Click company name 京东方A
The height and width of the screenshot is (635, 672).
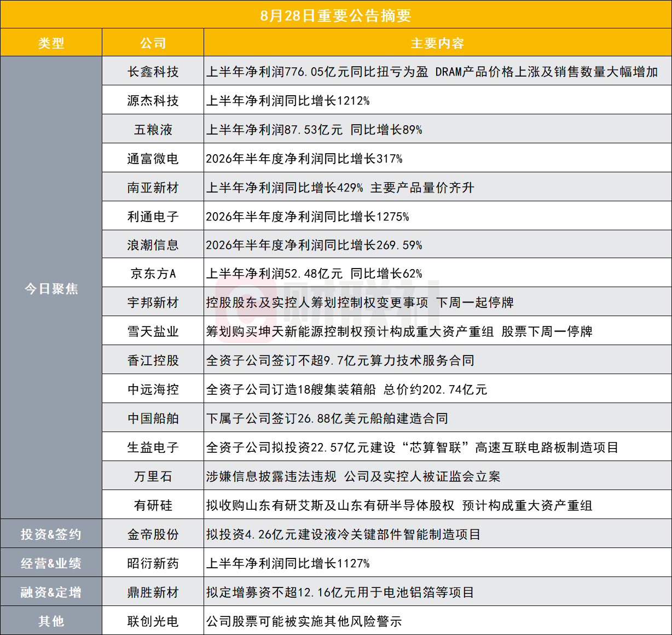coord(153,273)
